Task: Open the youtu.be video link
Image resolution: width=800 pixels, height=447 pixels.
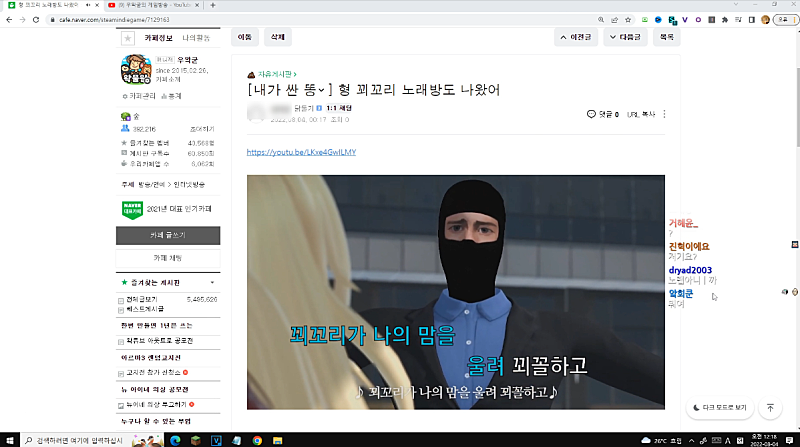Action: pyautogui.click(x=300, y=152)
